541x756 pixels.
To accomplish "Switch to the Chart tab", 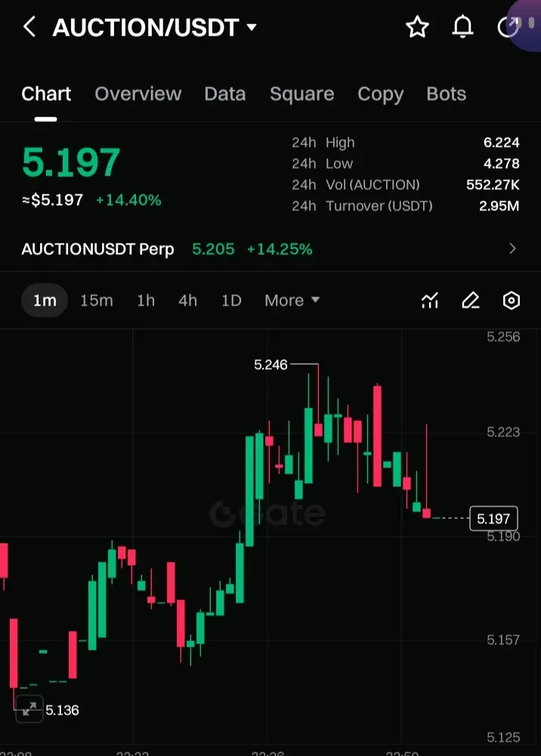I will 46,94.
